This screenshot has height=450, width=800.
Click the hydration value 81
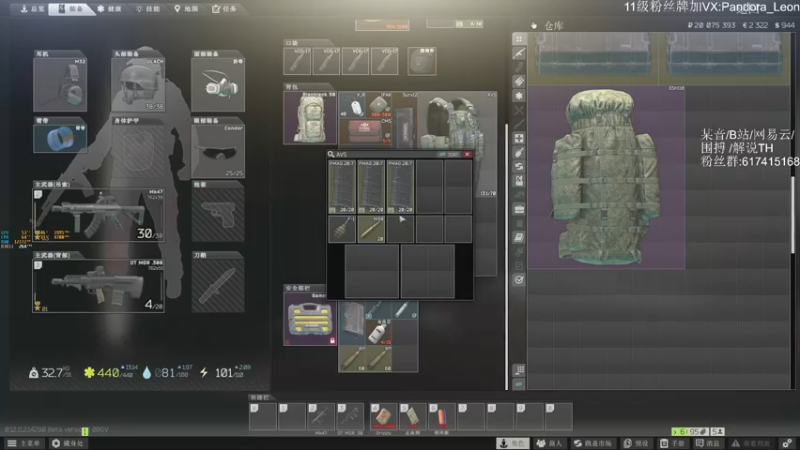click(167, 373)
